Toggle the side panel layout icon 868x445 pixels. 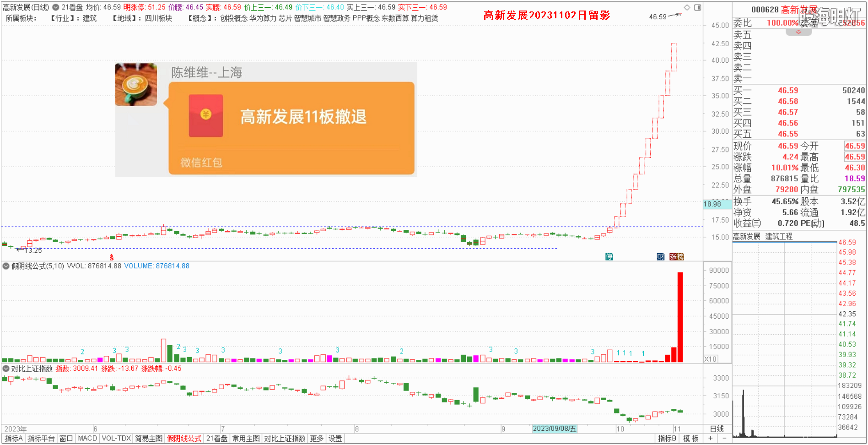click(697, 7)
